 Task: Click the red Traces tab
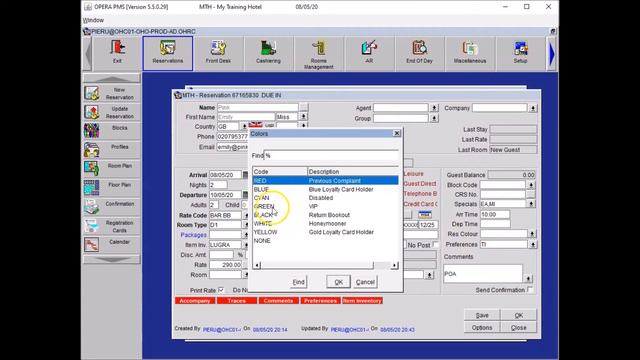click(x=237, y=301)
